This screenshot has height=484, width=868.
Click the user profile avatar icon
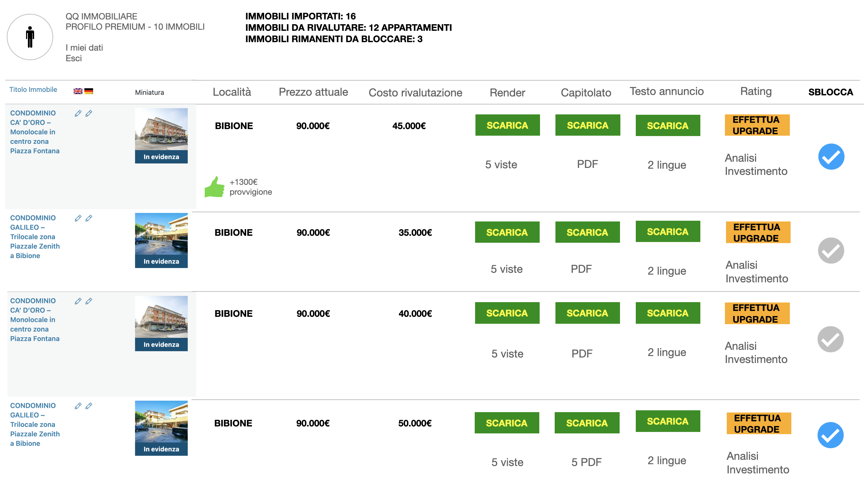30,37
